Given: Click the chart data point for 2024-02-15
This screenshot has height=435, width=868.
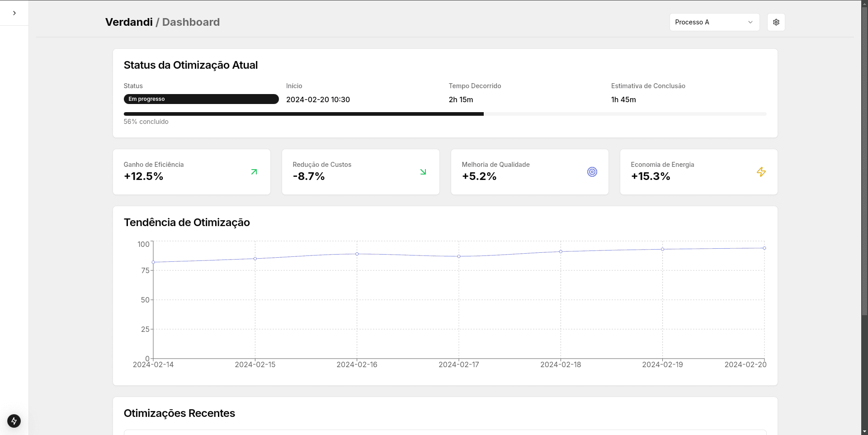Looking at the screenshot, I should click(255, 259).
